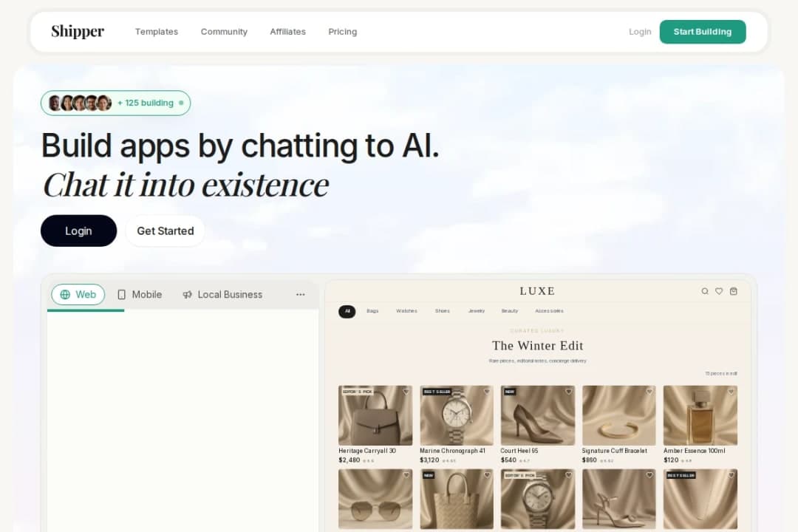Click the three-dots more options icon
Screen dimensions: 798x532
[x=300, y=294]
